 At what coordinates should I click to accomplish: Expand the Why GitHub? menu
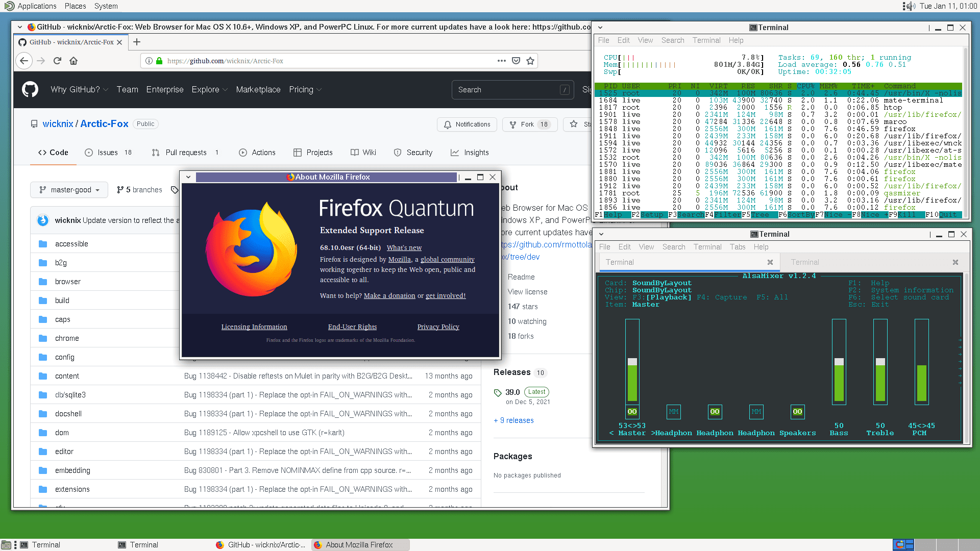(79, 89)
